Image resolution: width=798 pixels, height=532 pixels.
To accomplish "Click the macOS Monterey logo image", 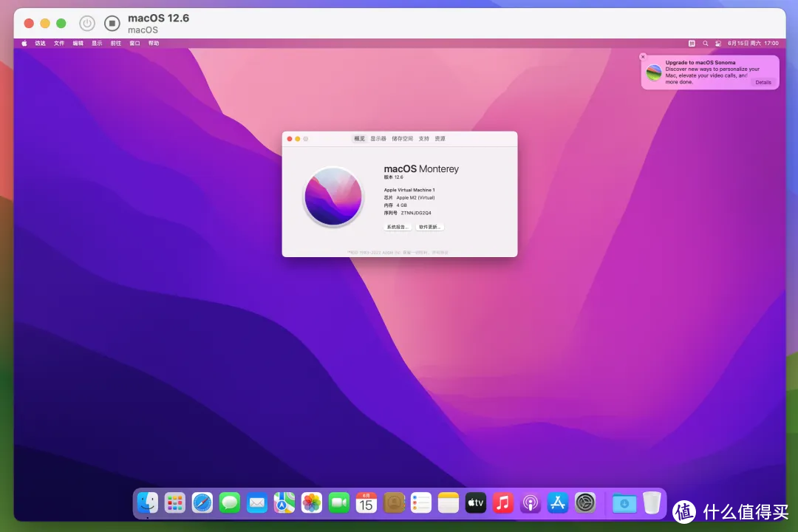I will (x=333, y=197).
